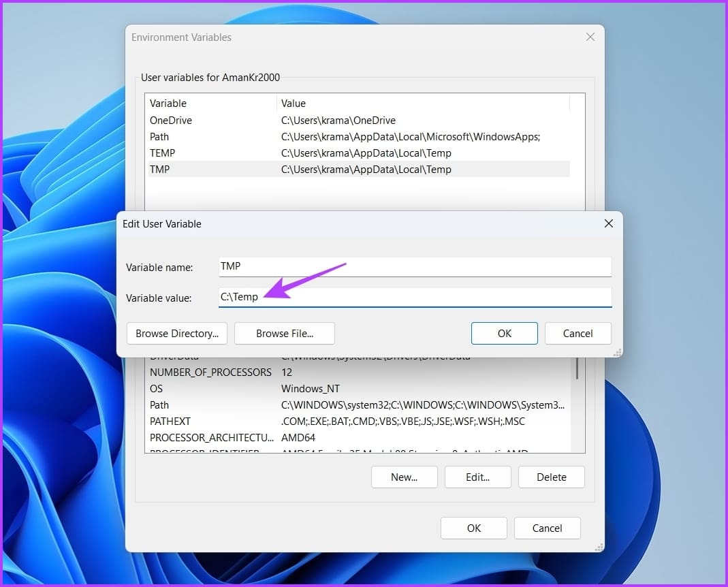Screen dimensions: 728x587
Task: Select the TEMP user variable row
Action: [358, 153]
